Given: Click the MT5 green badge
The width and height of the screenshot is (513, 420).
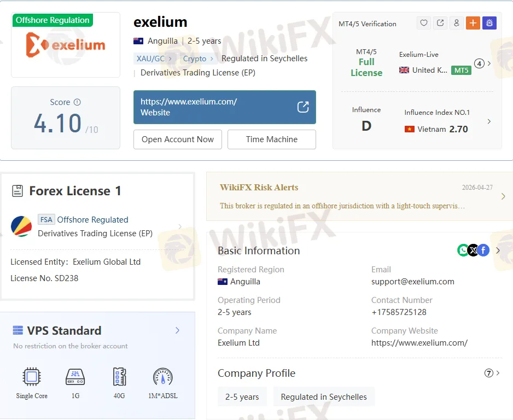Looking at the screenshot, I should [x=461, y=71].
